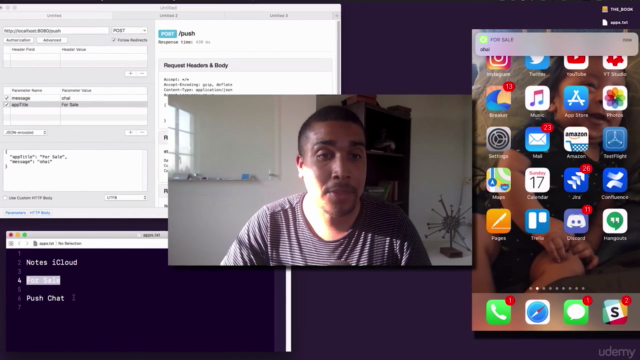
Task: Open the Mail app with 23 badge
Action: click(x=537, y=139)
